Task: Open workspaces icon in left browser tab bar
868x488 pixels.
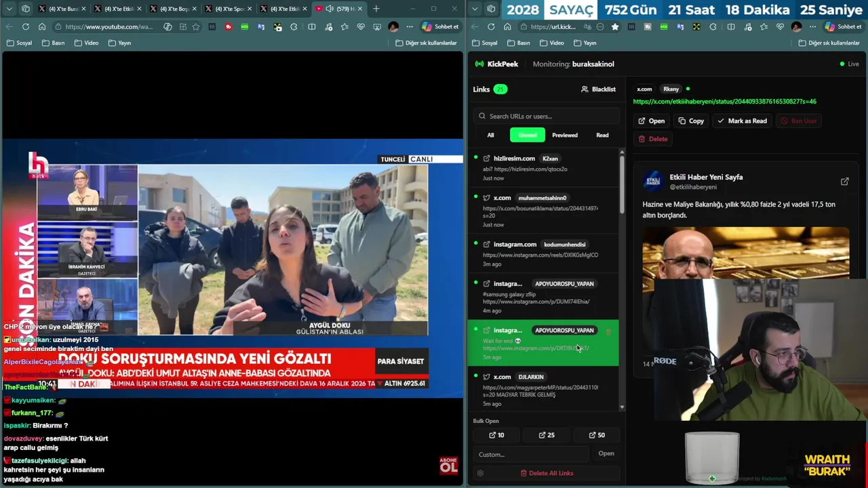Action: (26, 9)
